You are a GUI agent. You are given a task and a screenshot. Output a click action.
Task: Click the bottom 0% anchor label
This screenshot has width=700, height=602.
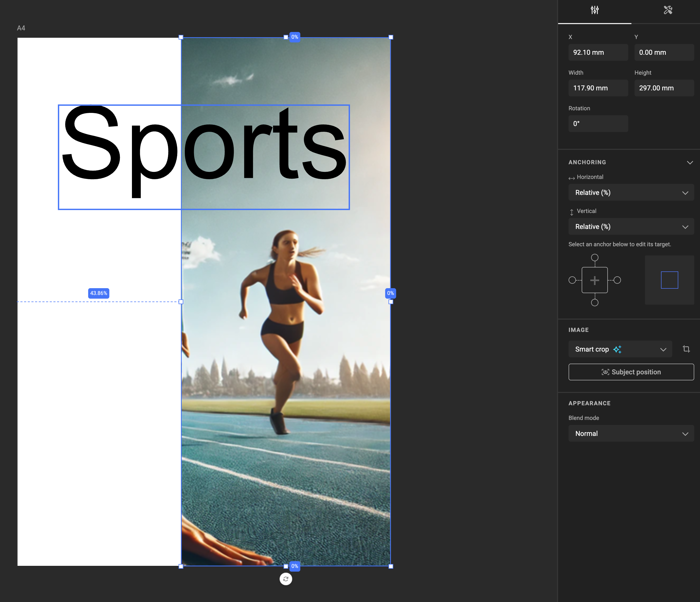(x=295, y=566)
